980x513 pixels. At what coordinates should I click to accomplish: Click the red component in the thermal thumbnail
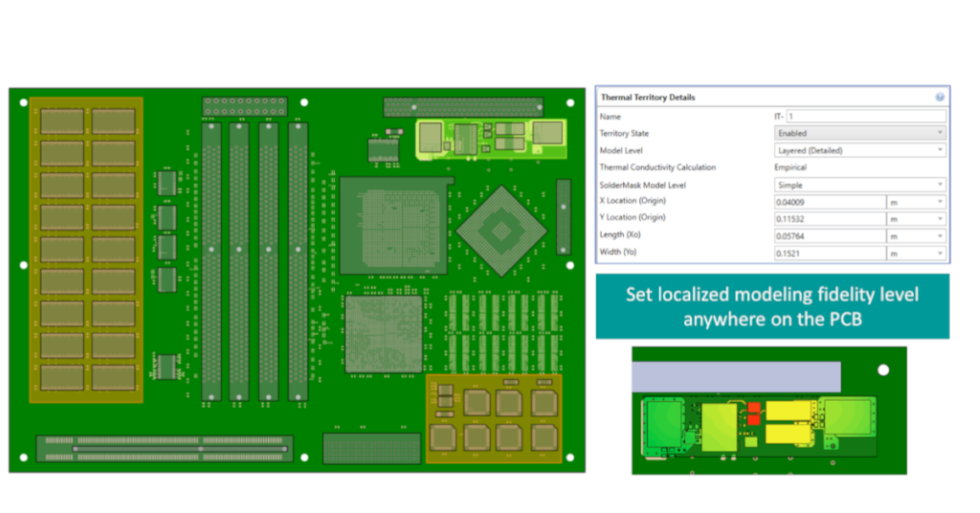click(x=752, y=413)
